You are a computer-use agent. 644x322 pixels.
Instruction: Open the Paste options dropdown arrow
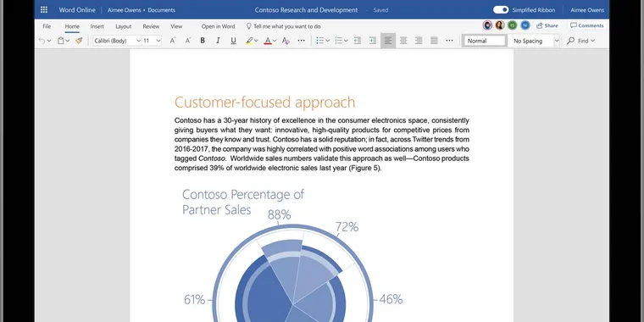67,41
